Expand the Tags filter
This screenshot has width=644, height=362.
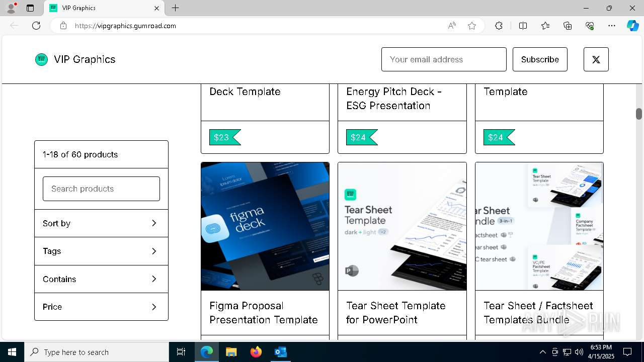coord(101,251)
